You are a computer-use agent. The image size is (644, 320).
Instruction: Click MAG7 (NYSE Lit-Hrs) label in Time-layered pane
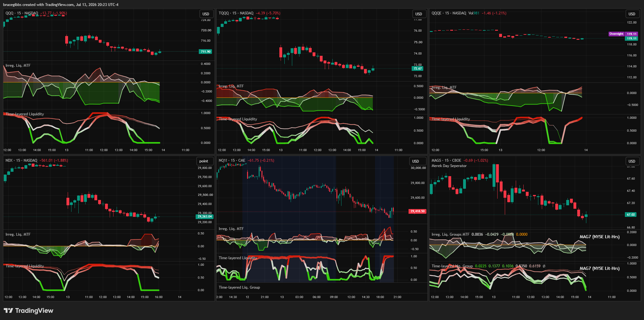599,269
